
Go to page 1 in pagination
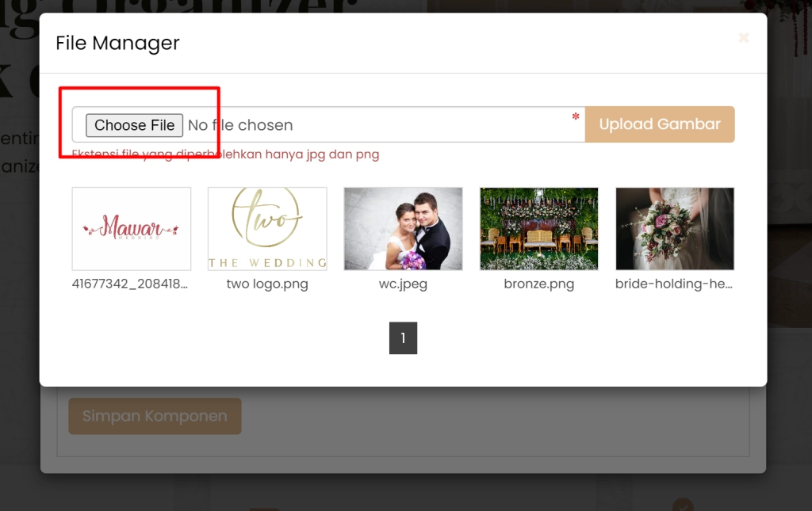click(403, 338)
